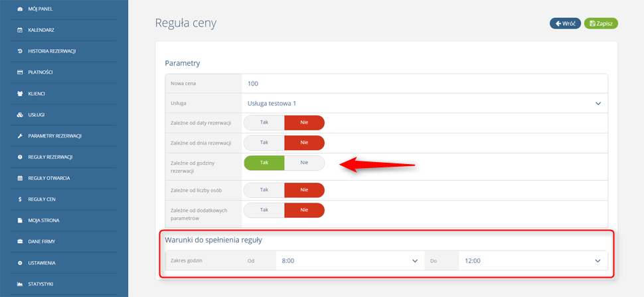
Task: Click the briefcase icon beside Dane firmy
Action: (x=20, y=241)
